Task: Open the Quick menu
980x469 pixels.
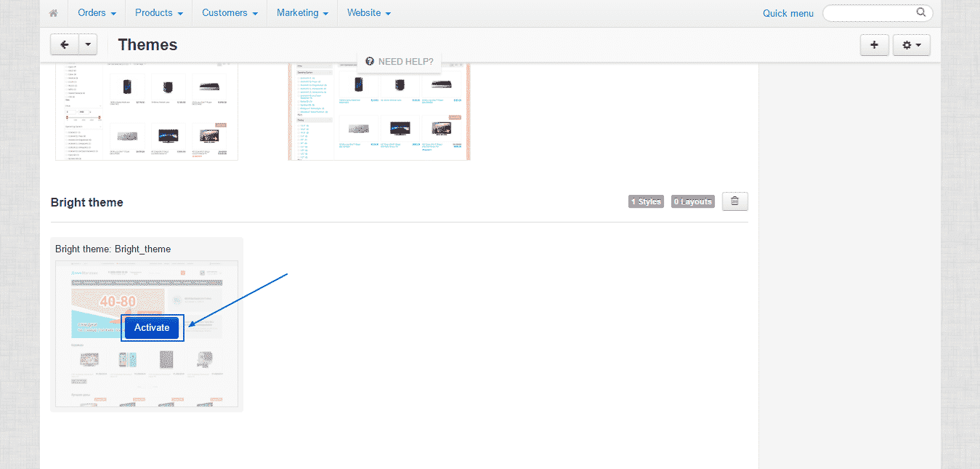Action: (x=787, y=12)
